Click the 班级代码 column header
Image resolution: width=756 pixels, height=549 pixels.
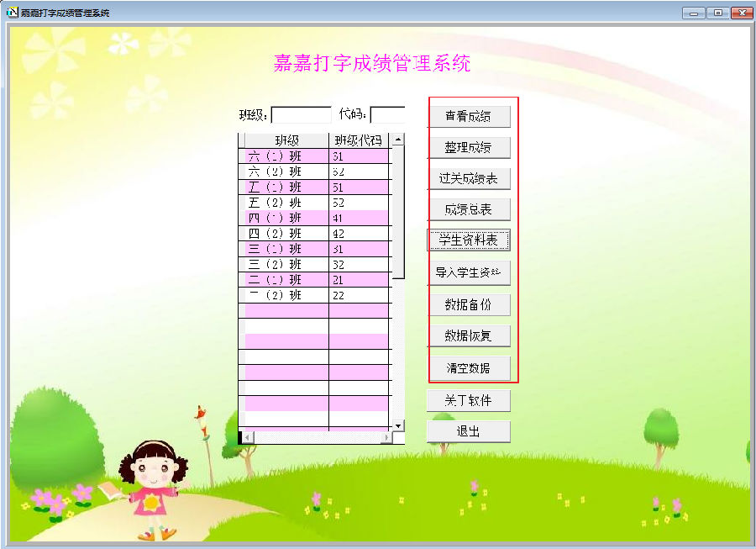tap(359, 140)
